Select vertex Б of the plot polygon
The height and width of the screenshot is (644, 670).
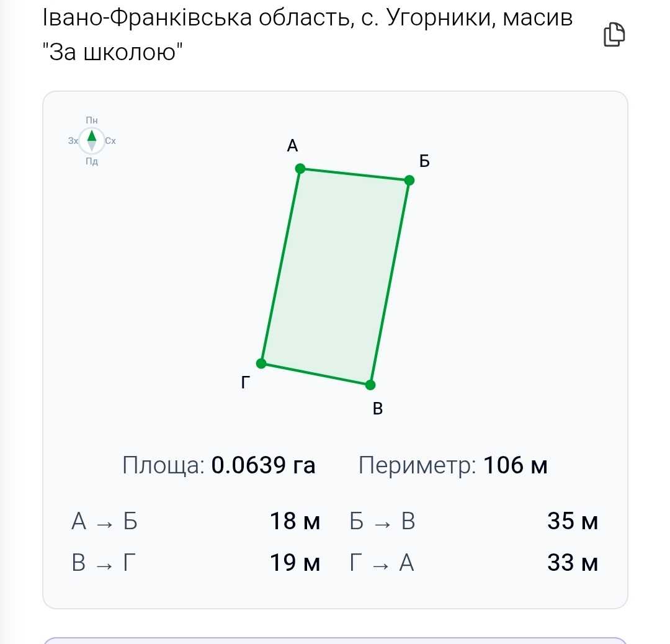[409, 181]
